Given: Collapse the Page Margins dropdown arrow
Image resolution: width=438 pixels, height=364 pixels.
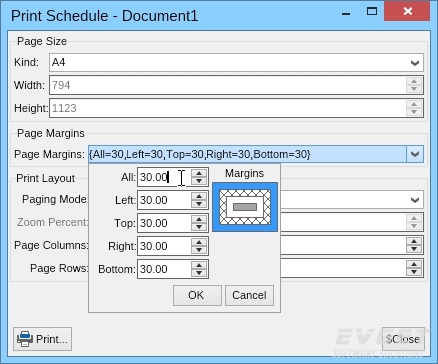Looking at the screenshot, I should point(415,154).
